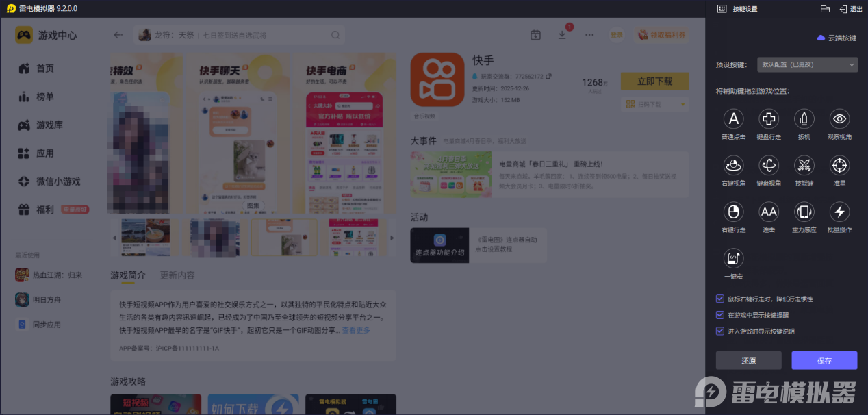Open 榜单 rankings in the sidebar

coord(36,97)
